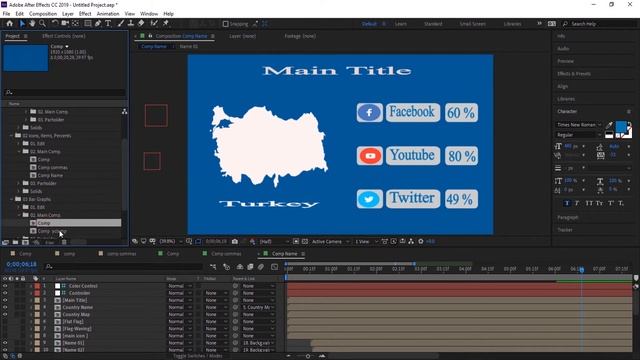Image resolution: width=640 pixels, height=360 pixels.
Task: Select the Puppet Pin tool
Action: tap(166, 24)
